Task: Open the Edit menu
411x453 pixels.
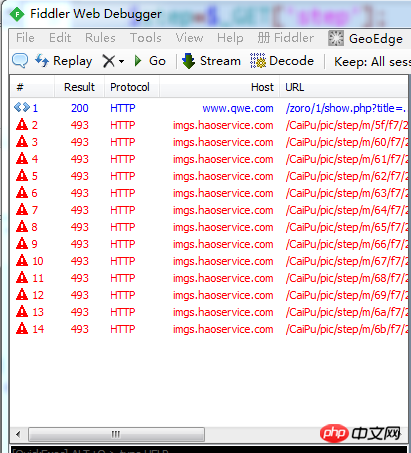Action: pos(60,38)
